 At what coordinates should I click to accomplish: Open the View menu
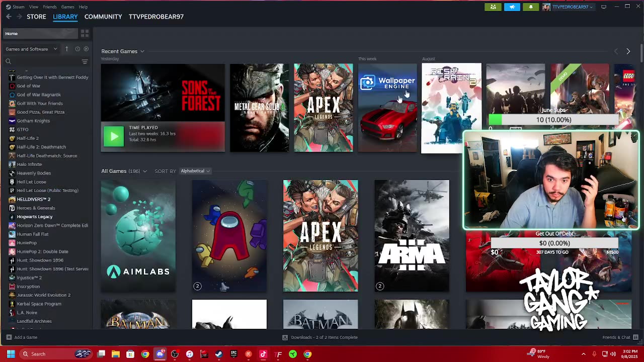coord(34,7)
